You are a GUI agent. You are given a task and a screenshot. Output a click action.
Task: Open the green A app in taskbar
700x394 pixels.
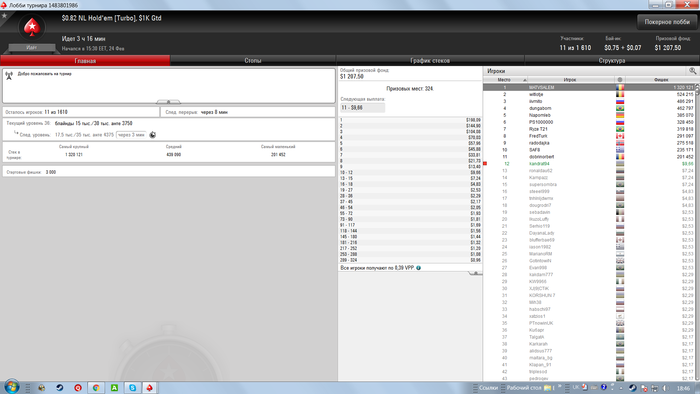114,388
